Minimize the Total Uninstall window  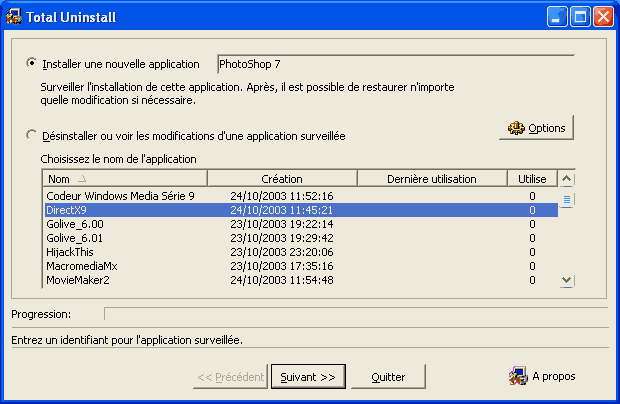point(557,17)
